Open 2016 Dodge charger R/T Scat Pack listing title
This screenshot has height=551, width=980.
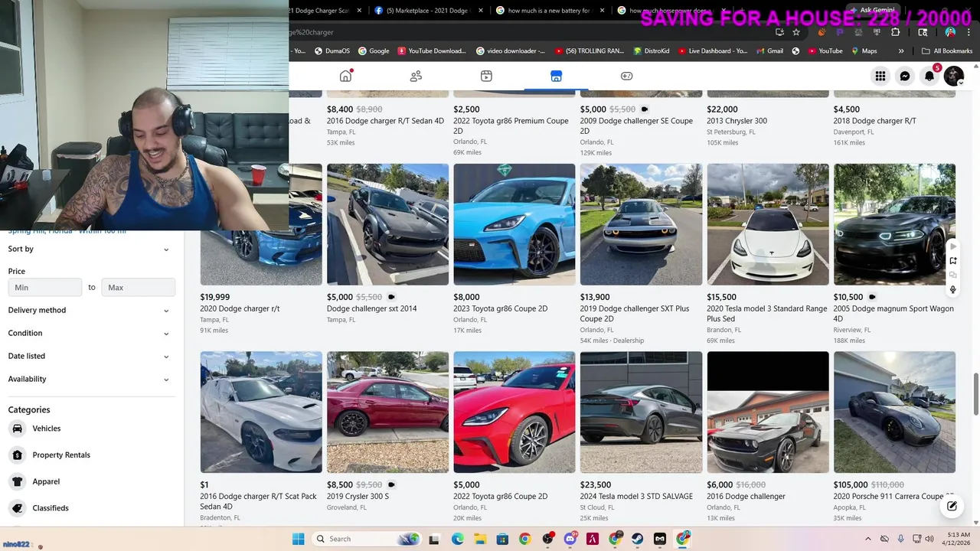pos(258,501)
